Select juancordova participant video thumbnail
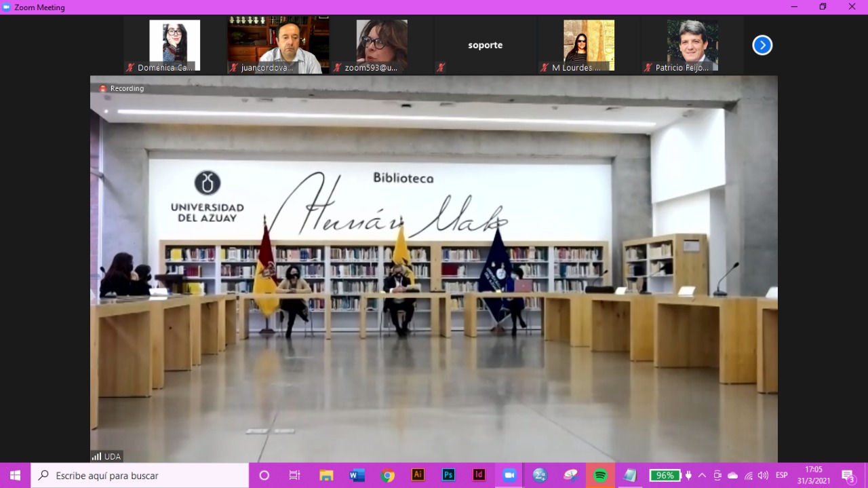Screen dimensions: 868x488 pyautogui.click(x=278, y=45)
